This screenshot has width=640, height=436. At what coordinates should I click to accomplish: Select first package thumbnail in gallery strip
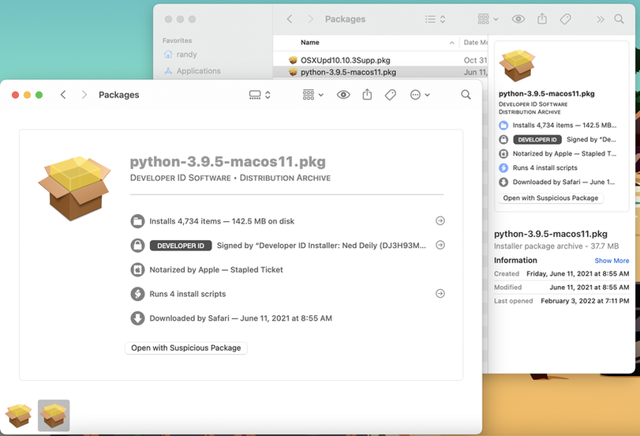[18, 416]
